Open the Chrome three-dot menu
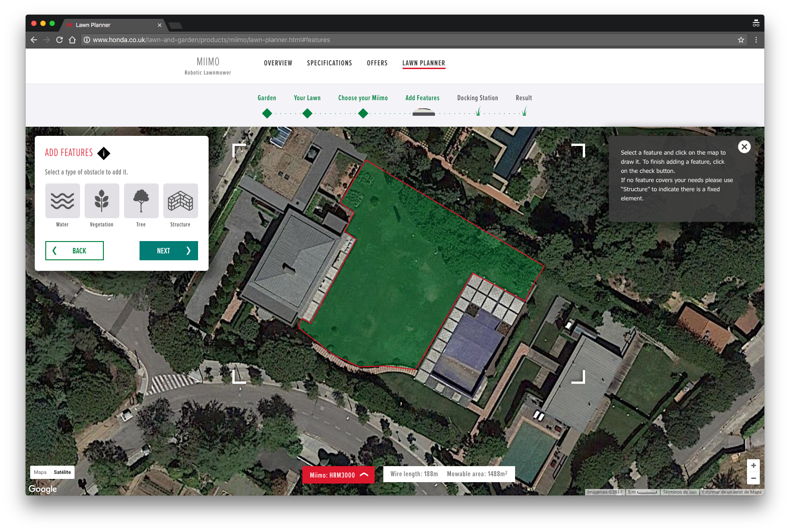This screenshot has height=532, width=790. (756, 40)
